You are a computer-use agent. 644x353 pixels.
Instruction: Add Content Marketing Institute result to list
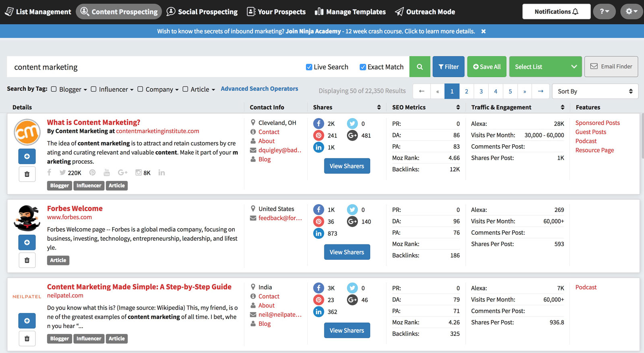[27, 156]
